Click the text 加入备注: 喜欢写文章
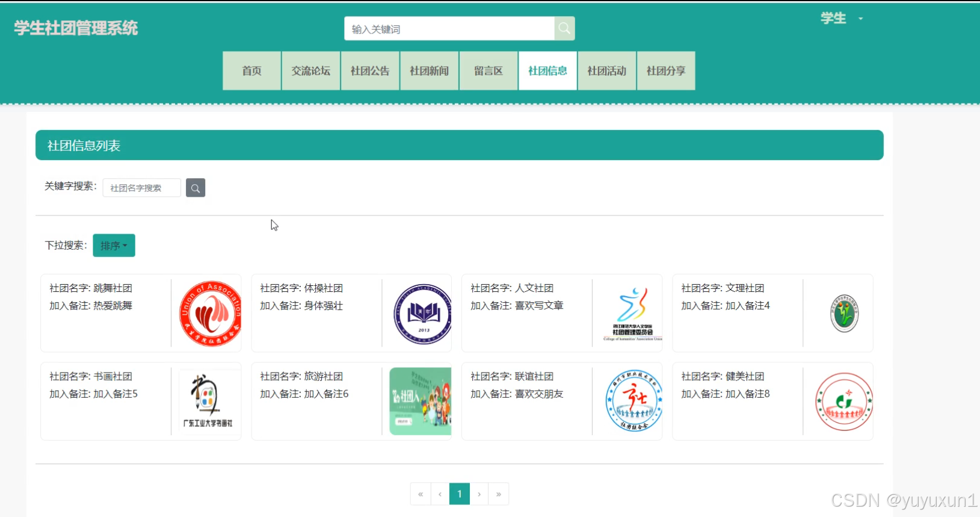This screenshot has width=980, height=517. pyautogui.click(x=517, y=306)
